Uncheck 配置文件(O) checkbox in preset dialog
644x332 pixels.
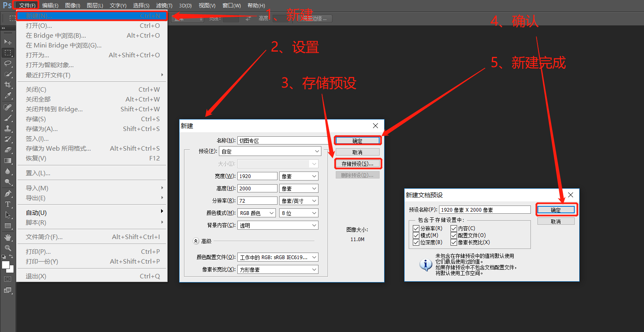point(454,235)
